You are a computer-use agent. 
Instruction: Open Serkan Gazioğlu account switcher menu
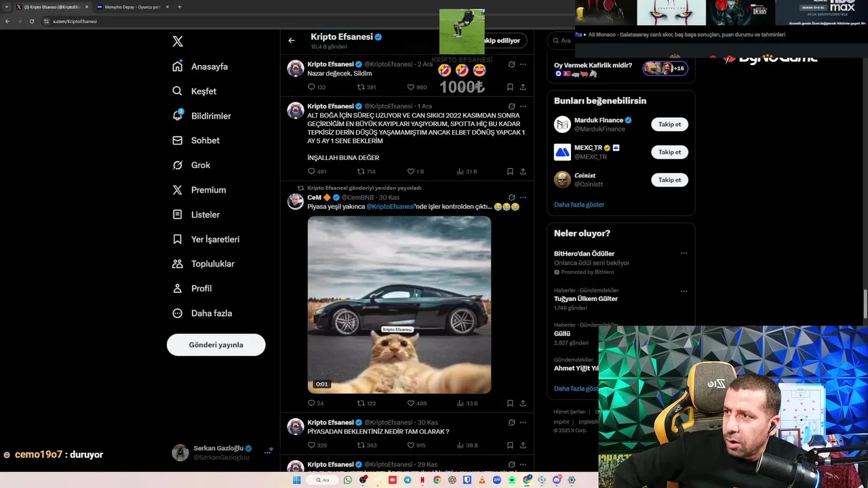click(x=222, y=453)
